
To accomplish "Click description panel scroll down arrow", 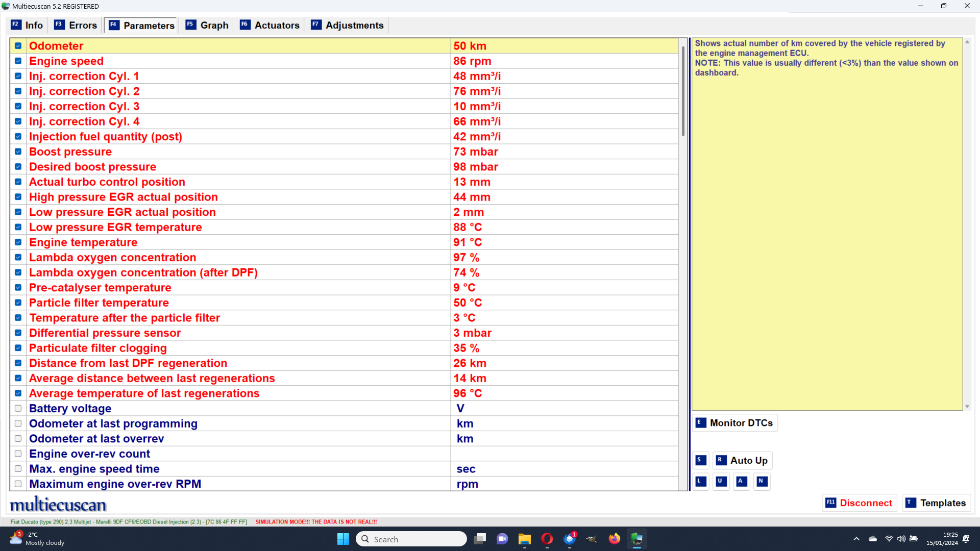I will pos(967,407).
